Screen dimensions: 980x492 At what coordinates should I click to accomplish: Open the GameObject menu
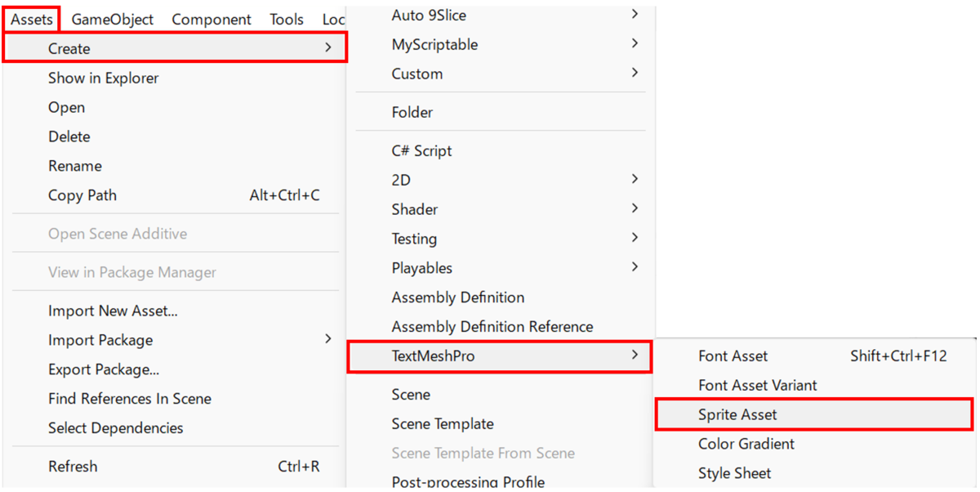(113, 19)
